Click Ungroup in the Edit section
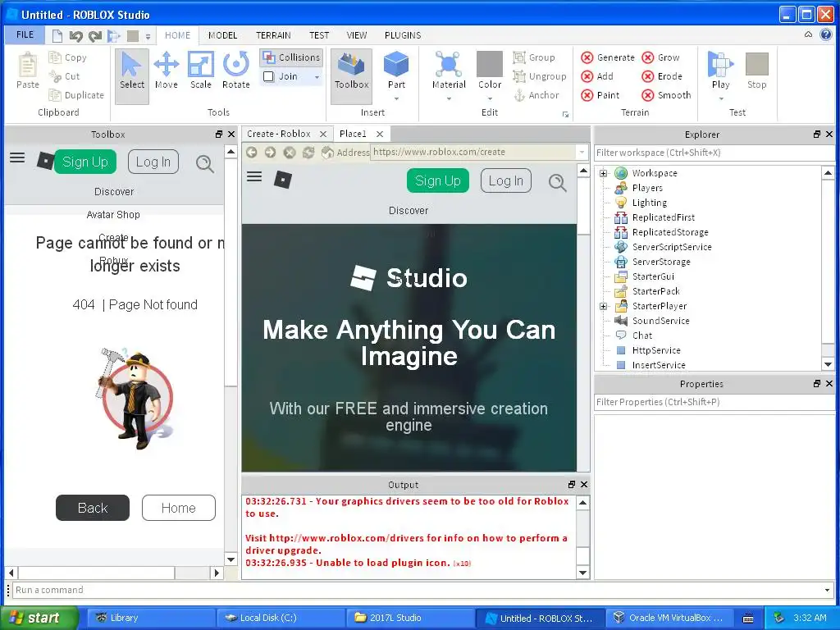This screenshot has width=840, height=630. click(540, 76)
